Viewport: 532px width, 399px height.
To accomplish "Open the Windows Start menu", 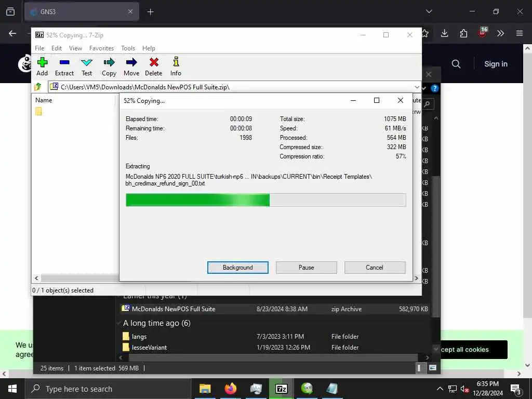I will coord(12,389).
